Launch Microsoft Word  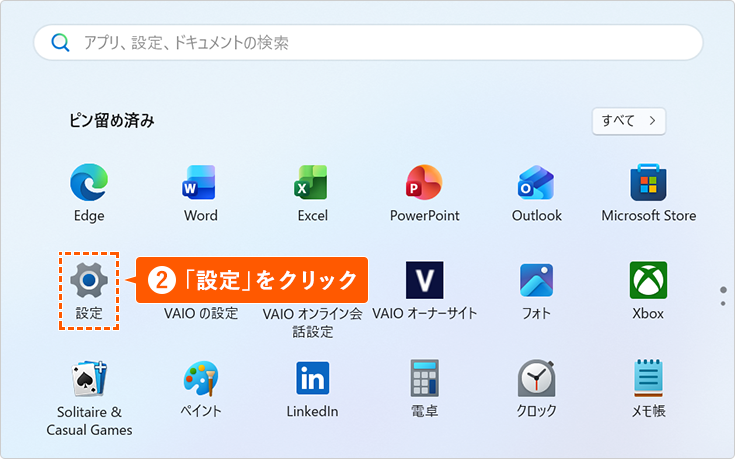pos(200,185)
